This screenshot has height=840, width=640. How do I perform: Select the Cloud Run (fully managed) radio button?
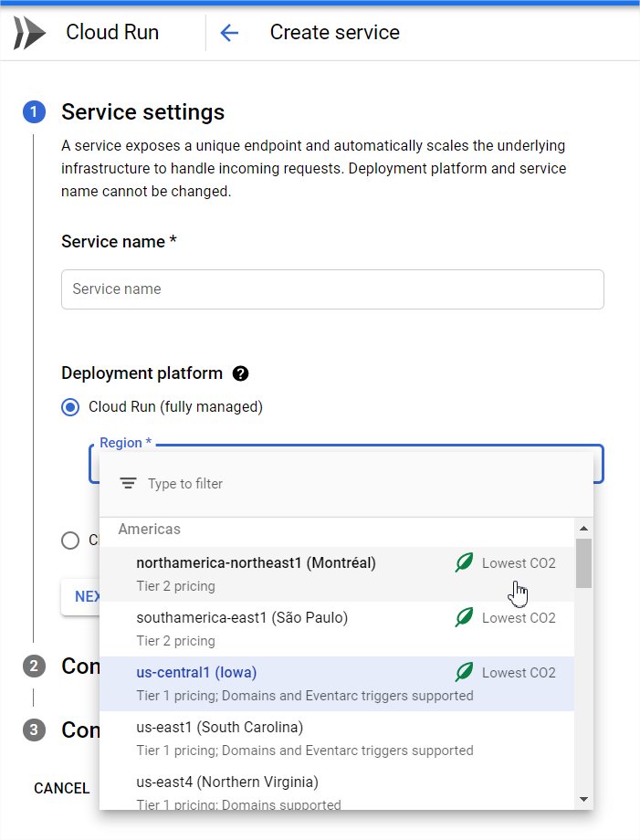tap(70, 407)
